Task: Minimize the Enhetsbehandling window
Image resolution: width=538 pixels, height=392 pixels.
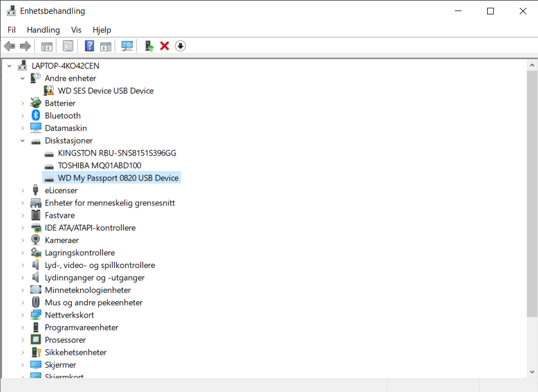Action: click(458, 11)
